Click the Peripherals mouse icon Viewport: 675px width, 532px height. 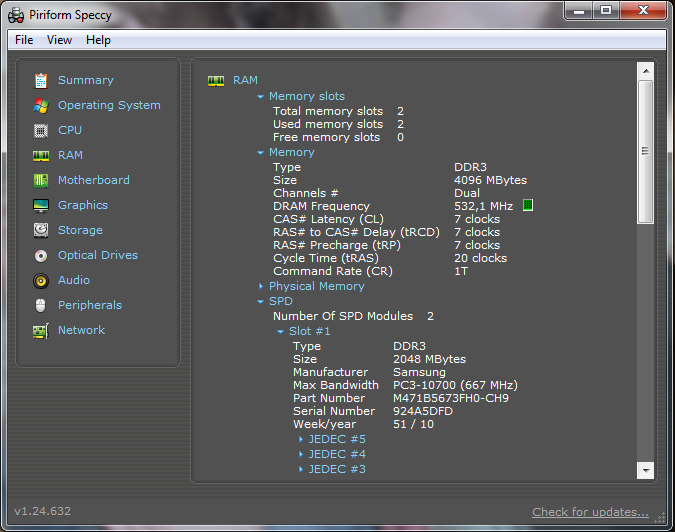click(40, 306)
